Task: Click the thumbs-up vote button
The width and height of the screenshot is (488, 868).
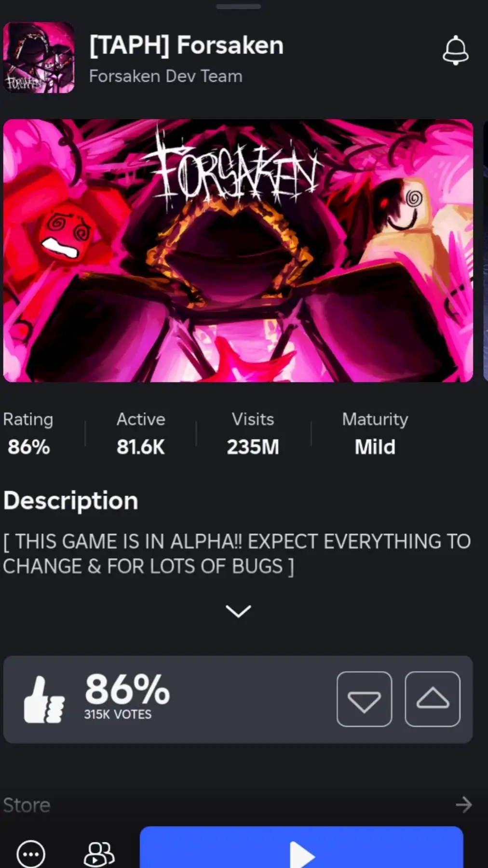Action: (433, 699)
